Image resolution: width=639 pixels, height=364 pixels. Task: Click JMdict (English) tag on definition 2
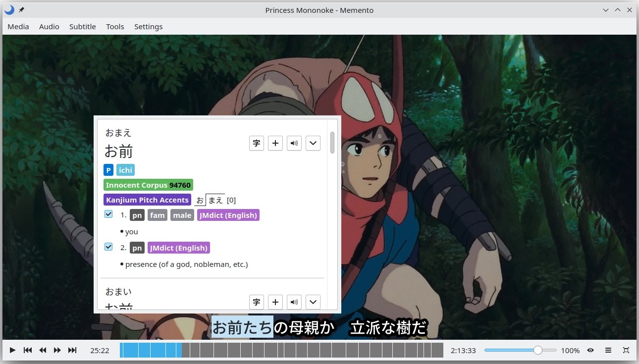tap(179, 248)
